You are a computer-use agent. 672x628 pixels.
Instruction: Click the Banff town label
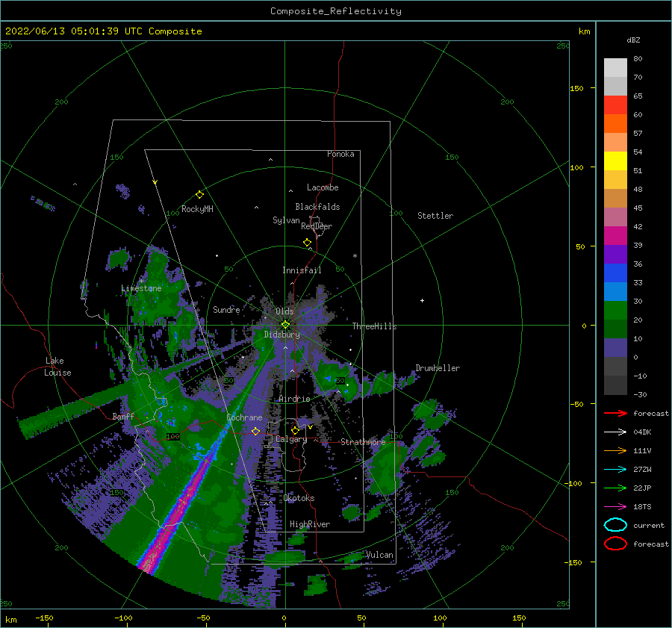pyautogui.click(x=123, y=416)
